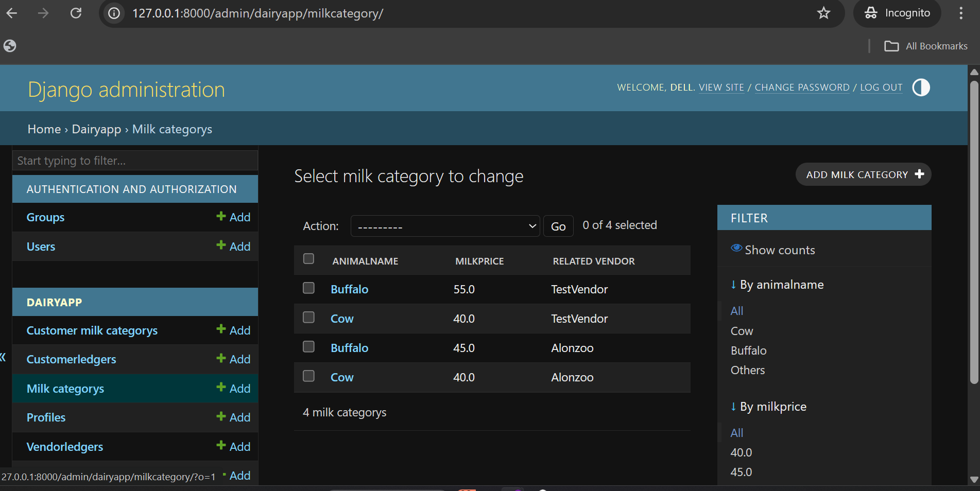The height and width of the screenshot is (491, 980).
Task: Check the Buffalo row with price 55.0
Action: pos(308,288)
